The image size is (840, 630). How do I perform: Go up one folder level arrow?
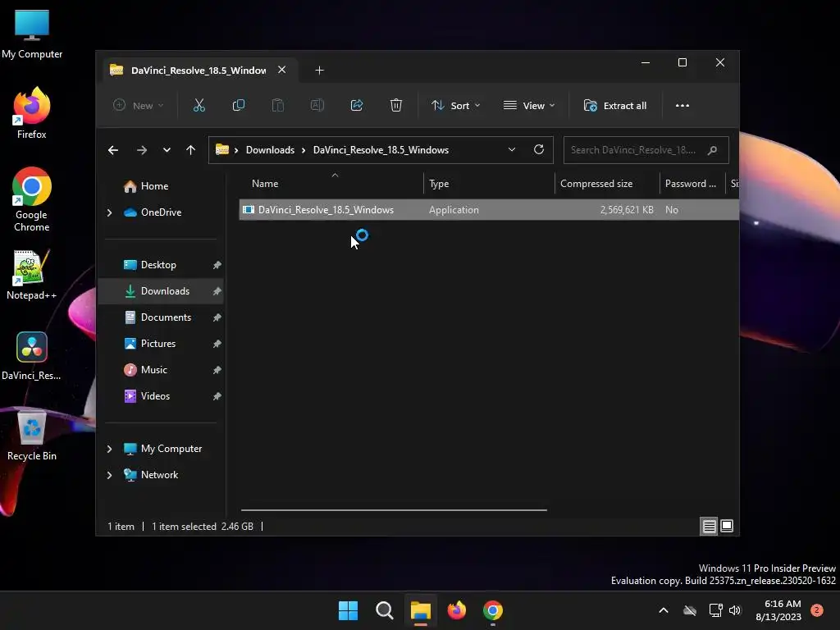click(190, 150)
